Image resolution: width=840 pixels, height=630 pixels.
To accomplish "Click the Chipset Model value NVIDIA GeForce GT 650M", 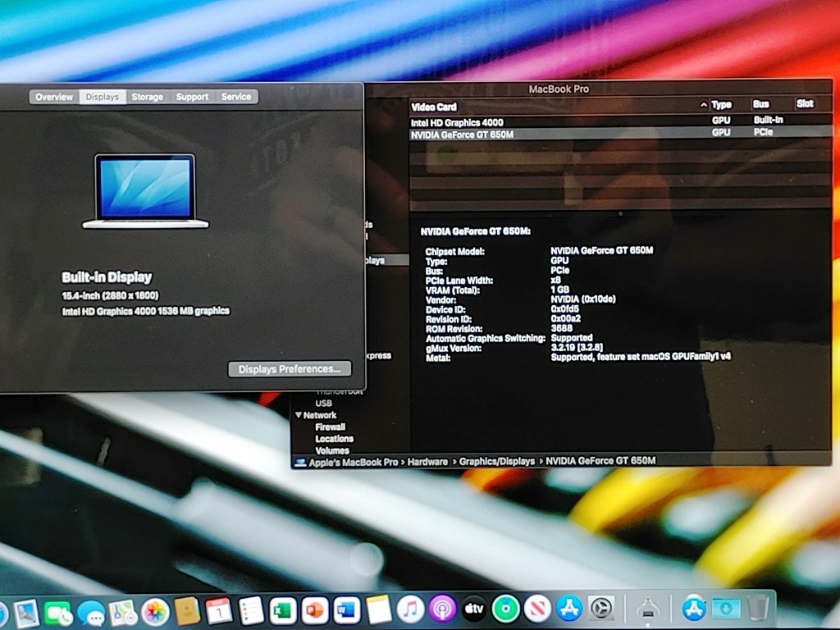I will point(602,251).
